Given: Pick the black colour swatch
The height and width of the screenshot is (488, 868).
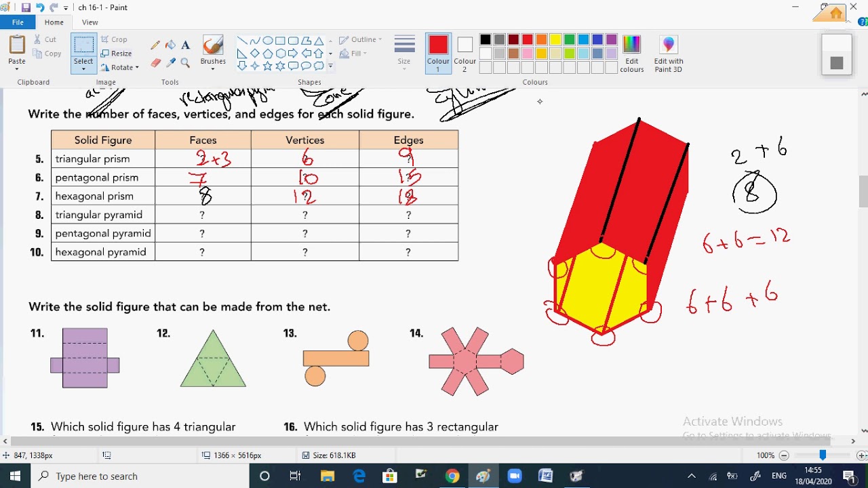Looking at the screenshot, I should (486, 40).
